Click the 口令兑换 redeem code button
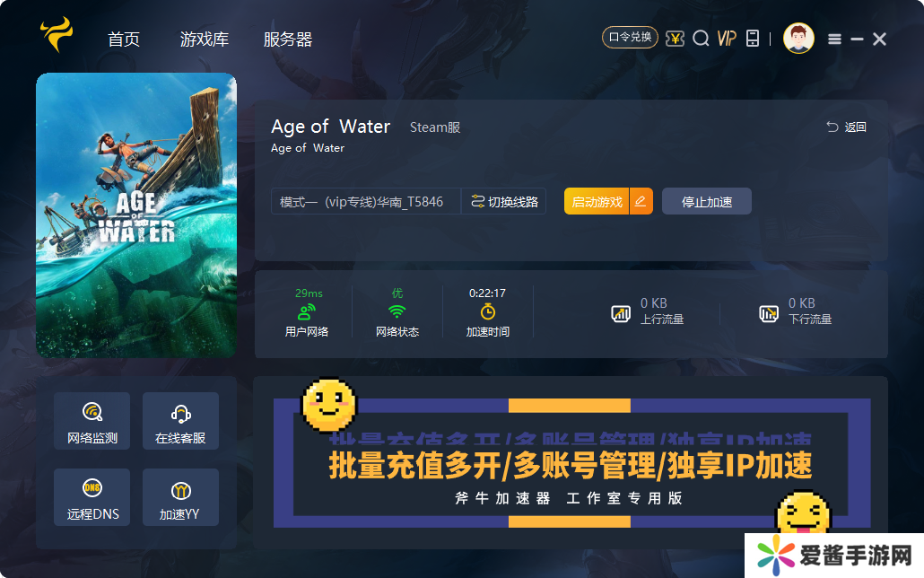 point(630,38)
